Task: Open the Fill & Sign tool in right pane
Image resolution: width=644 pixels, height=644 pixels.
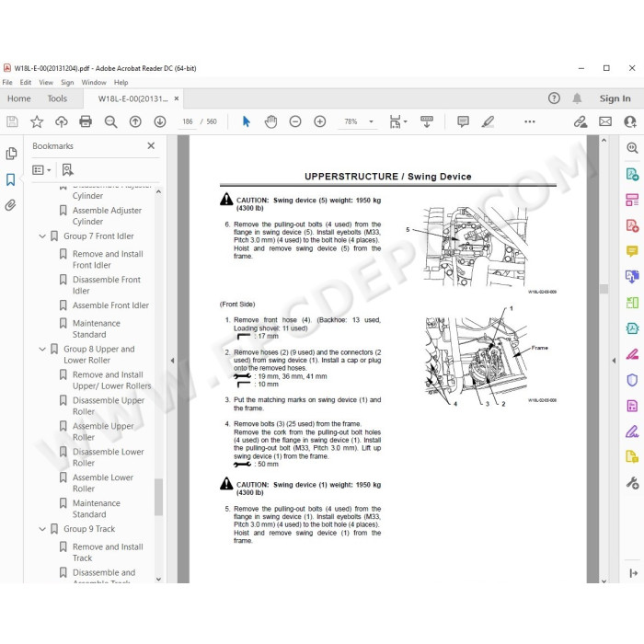Action: point(632,431)
